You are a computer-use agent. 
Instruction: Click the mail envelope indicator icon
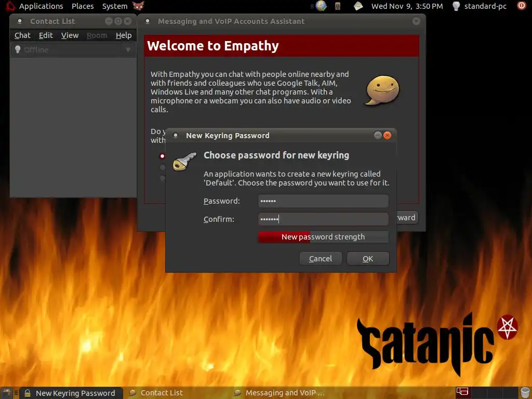[358, 6]
